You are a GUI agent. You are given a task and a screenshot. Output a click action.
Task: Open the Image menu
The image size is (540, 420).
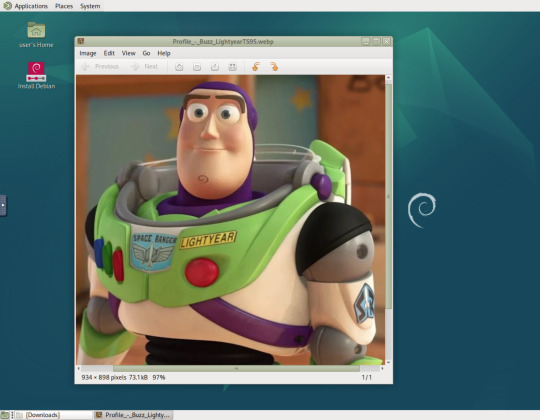(88, 53)
